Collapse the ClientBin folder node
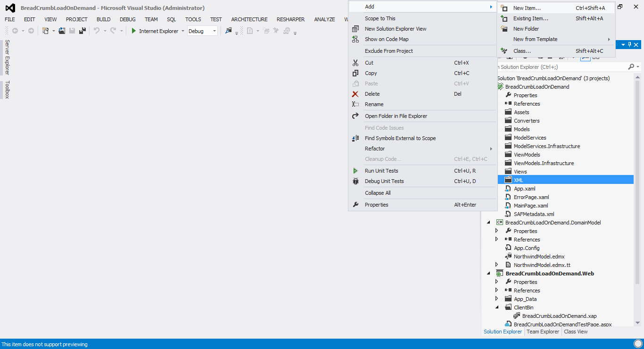Image resolution: width=644 pixels, height=349 pixels. click(x=496, y=307)
